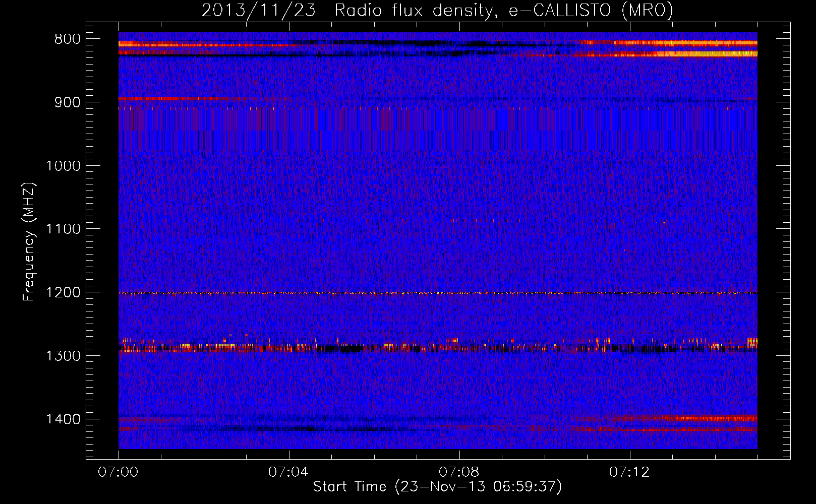Viewport: 816px width, 504px height.
Task: Click the 900 frequency tick label
Action: (67, 102)
